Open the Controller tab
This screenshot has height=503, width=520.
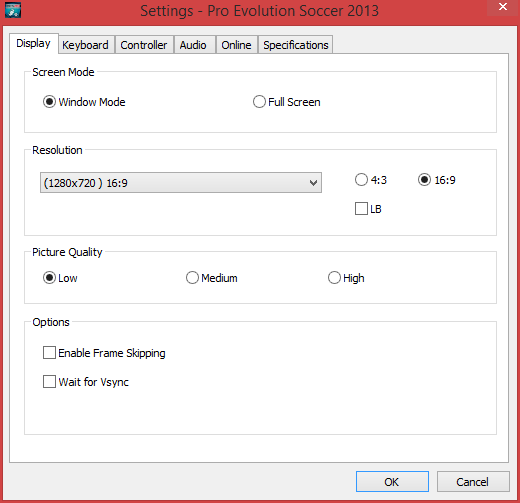point(144,45)
